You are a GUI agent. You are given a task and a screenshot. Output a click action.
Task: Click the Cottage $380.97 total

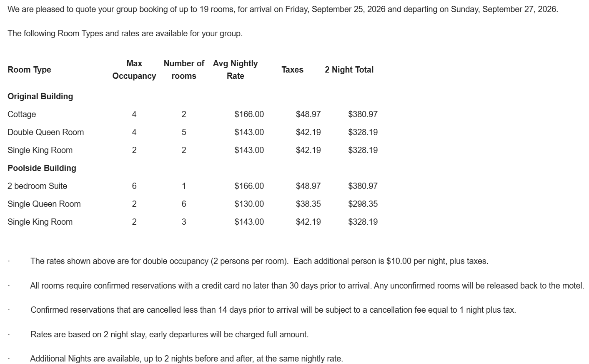pyautogui.click(x=363, y=114)
